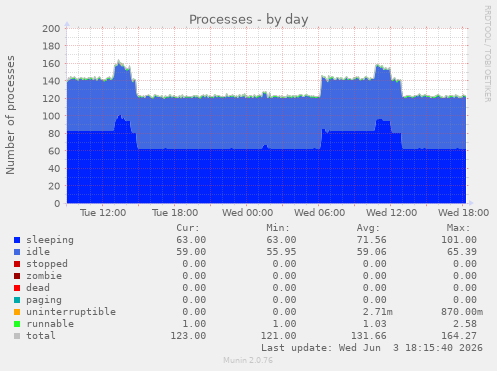Viewport: 497px width, 371px height.
Task: Click the 'Last update' timestamp line
Action: (372, 348)
